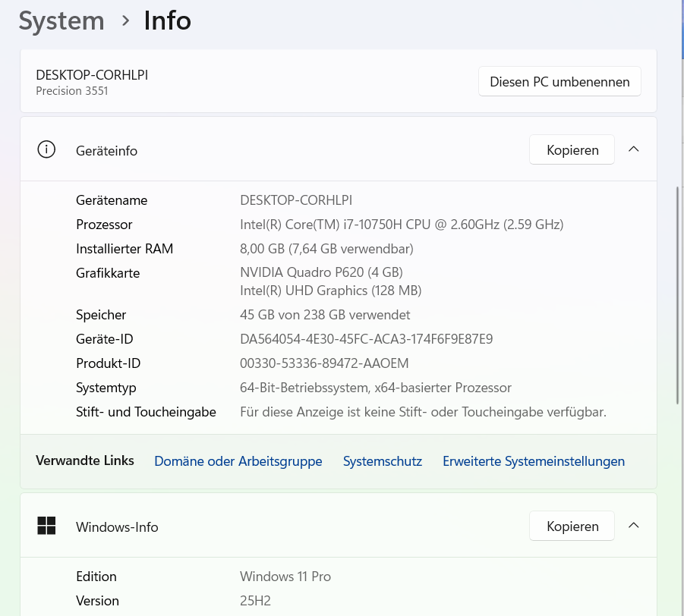Collapse the Geräteinfo section chevron
Viewport: 684px width, 616px height.
(x=633, y=149)
